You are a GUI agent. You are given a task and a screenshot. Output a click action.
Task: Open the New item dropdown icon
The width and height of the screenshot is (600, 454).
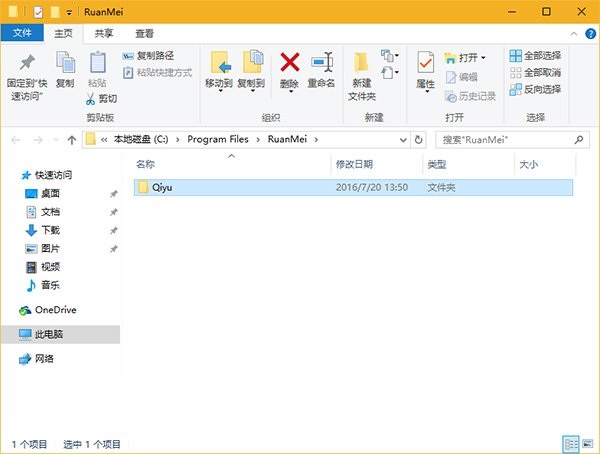pos(390,56)
